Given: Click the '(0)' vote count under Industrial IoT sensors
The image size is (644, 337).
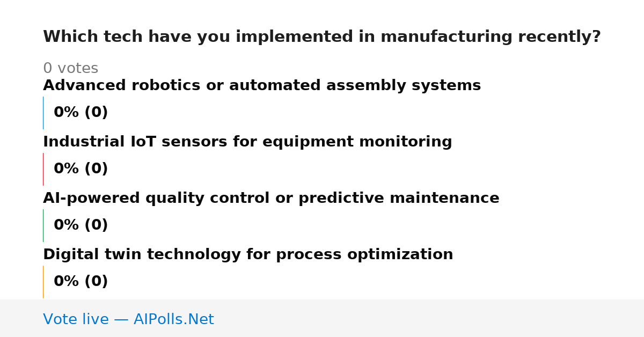Looking at the screenshot, I should pyautogui.click(x=96, y=169).
